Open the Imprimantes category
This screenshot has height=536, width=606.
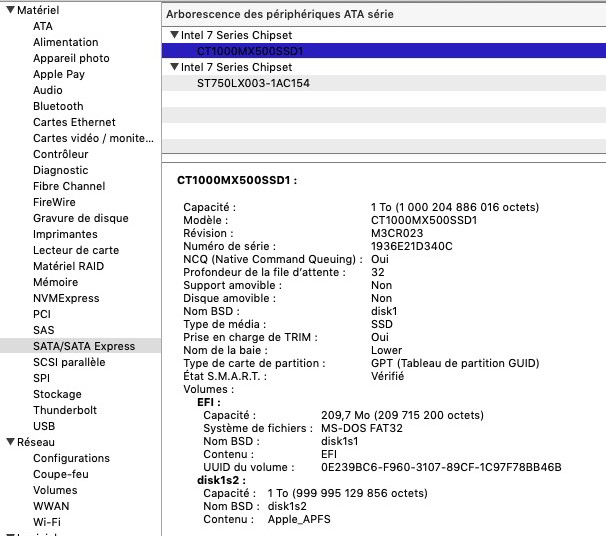(65, 234)
